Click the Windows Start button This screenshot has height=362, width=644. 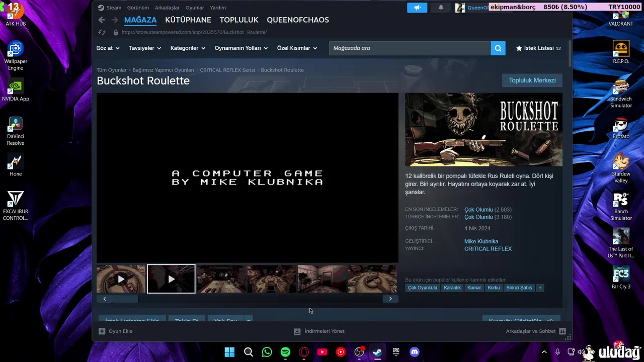pyautogui.click(x=229, y=352)
